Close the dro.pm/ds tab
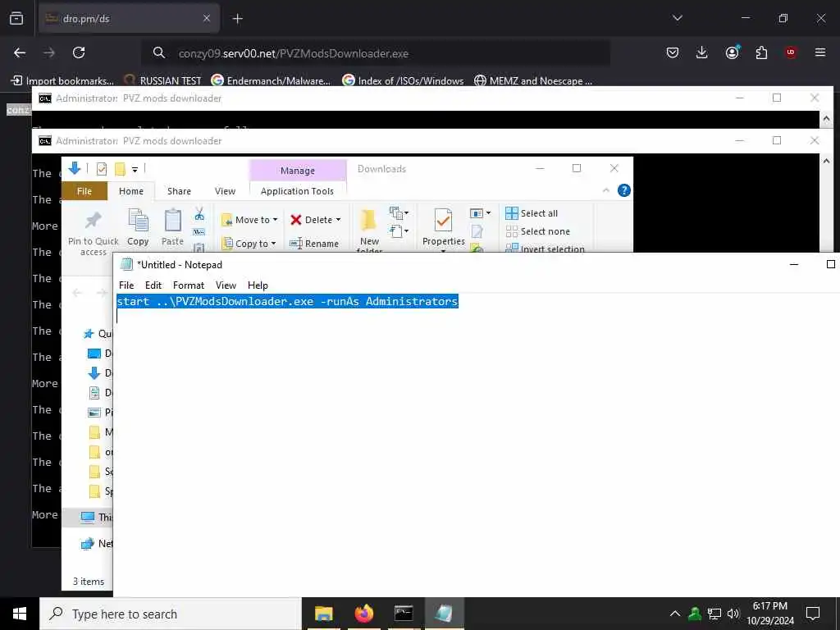 (x=207, y=19)
